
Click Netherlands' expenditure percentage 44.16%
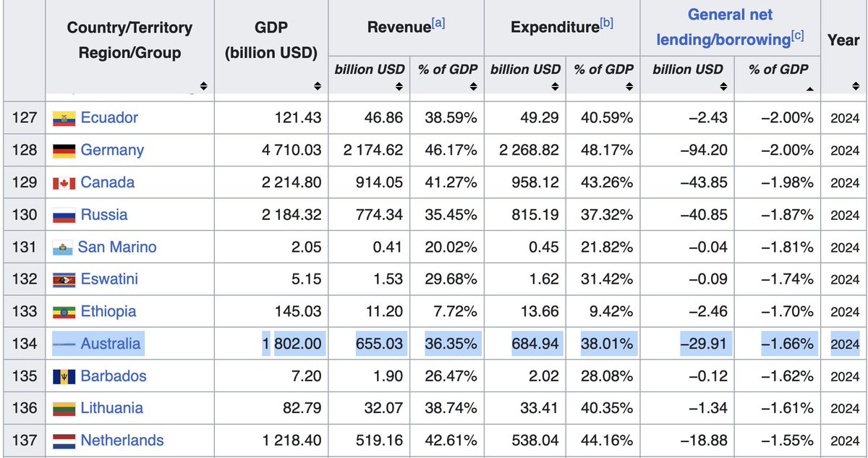pos(608,440)
